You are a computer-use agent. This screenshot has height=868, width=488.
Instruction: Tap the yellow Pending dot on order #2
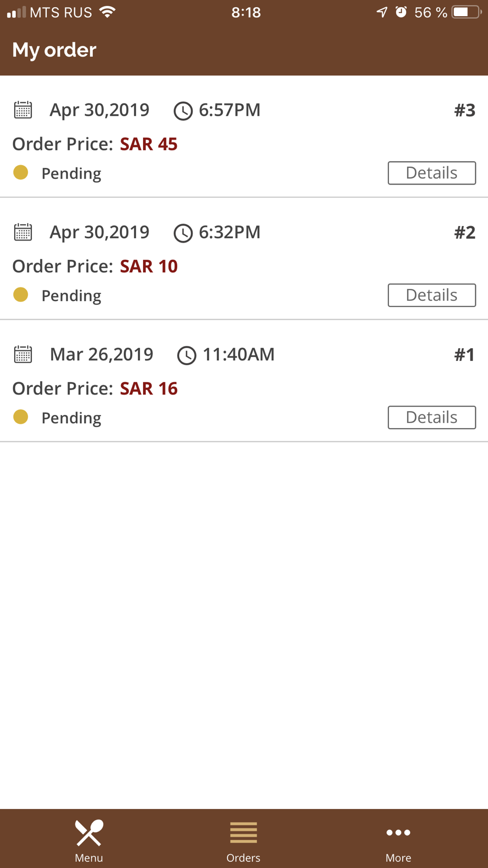20,295
